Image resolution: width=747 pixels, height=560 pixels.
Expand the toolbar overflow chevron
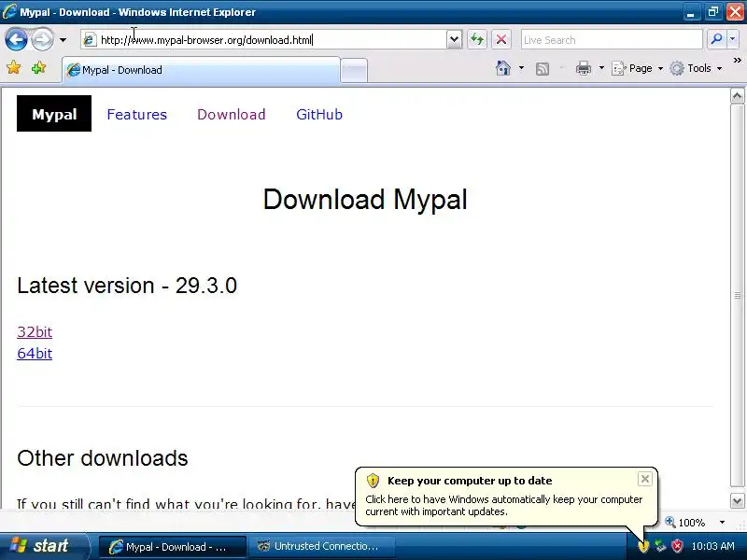click(737, 61)
